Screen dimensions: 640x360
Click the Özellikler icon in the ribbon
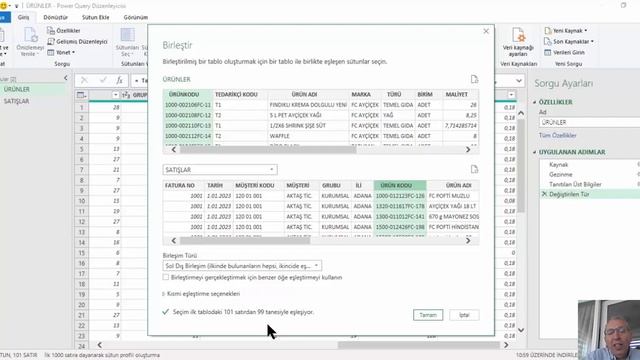pyautogui.click(x=51, y=31)
